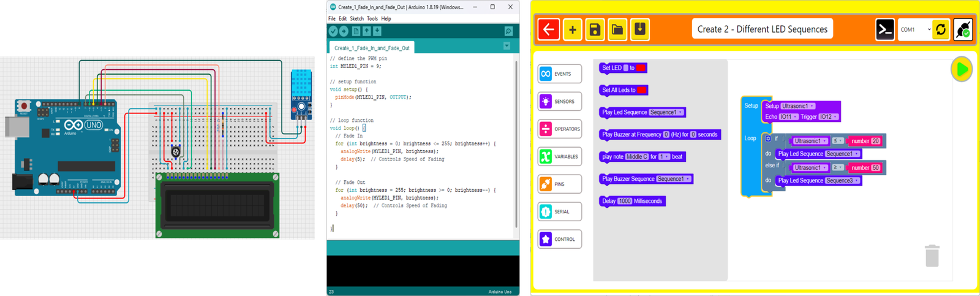Click the yellow folder open icon
980x296 pixels.
[x=617, y=29]
